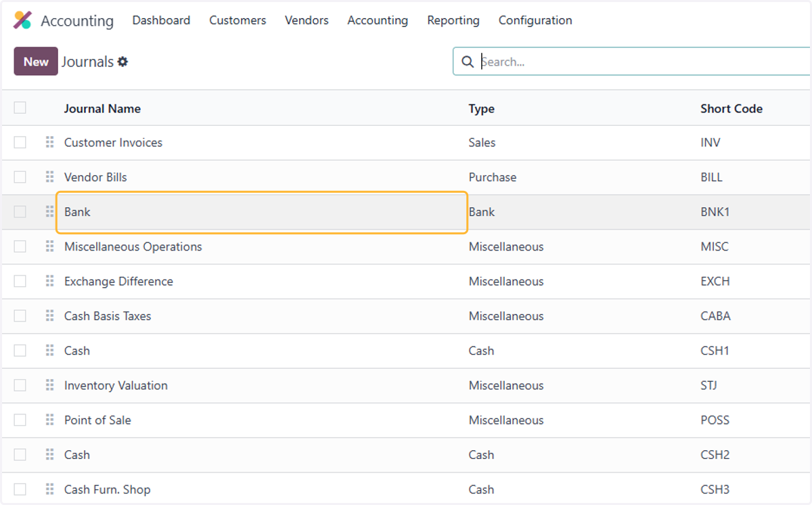Viewport: 812px width, 505px height.
Task: Open the Point of Sale journal
Action: click(x=97, y=420)
